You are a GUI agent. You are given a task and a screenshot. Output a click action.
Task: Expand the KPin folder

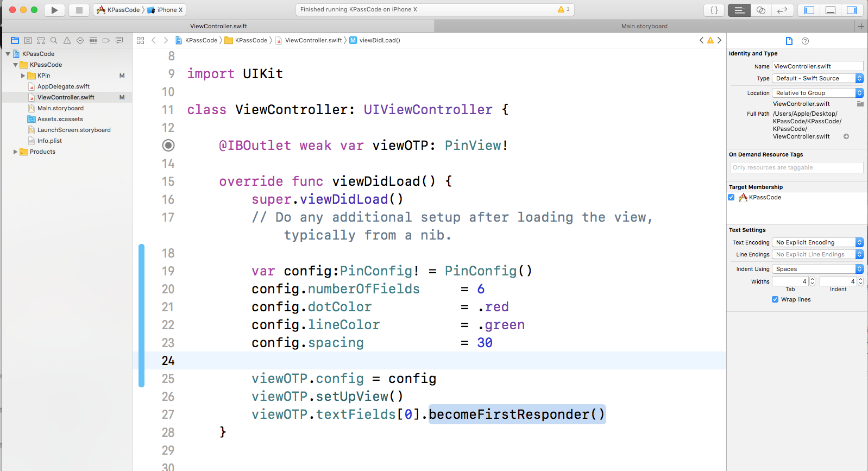23,76
